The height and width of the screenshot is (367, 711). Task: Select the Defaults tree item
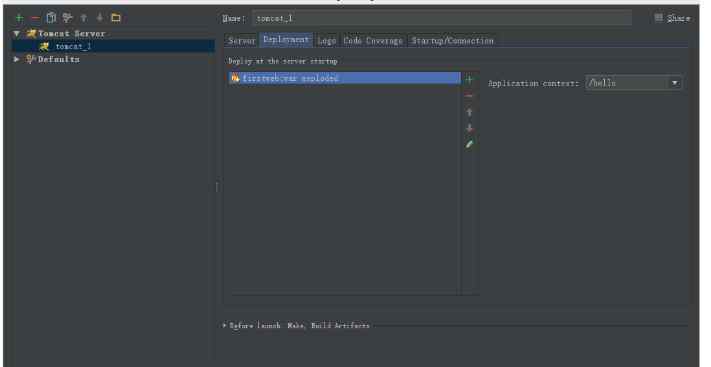(x=58, y=59)
